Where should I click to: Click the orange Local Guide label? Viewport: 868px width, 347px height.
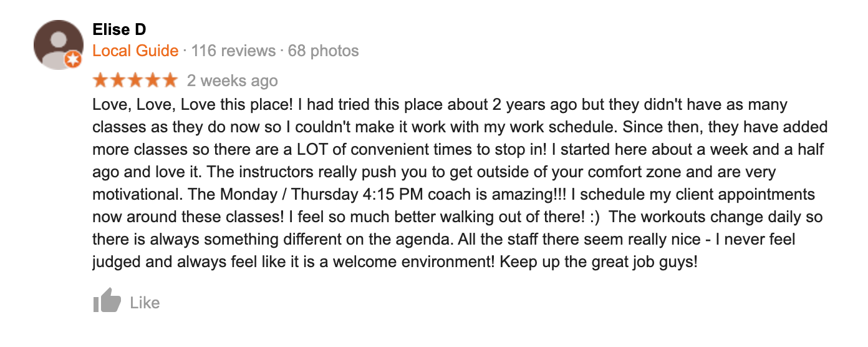(135, 51)
